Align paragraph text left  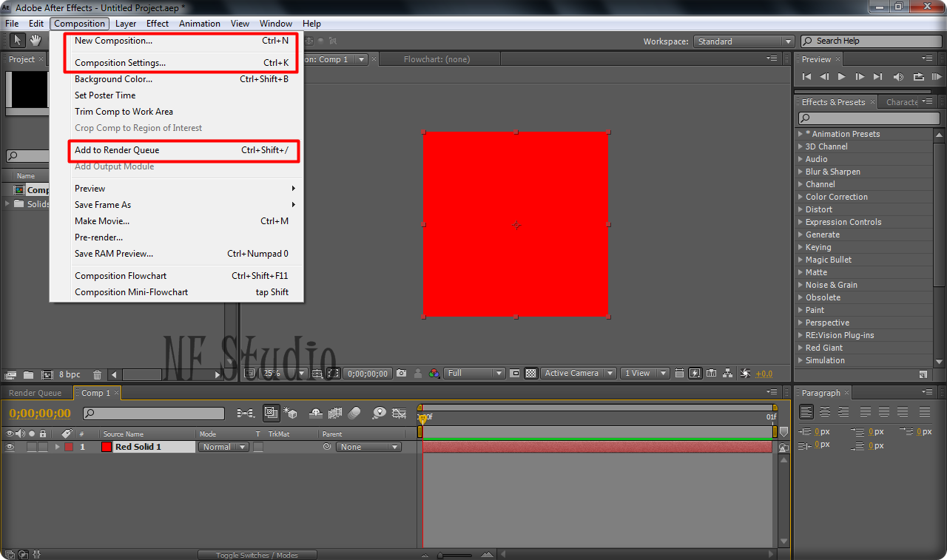coord(806,412)
